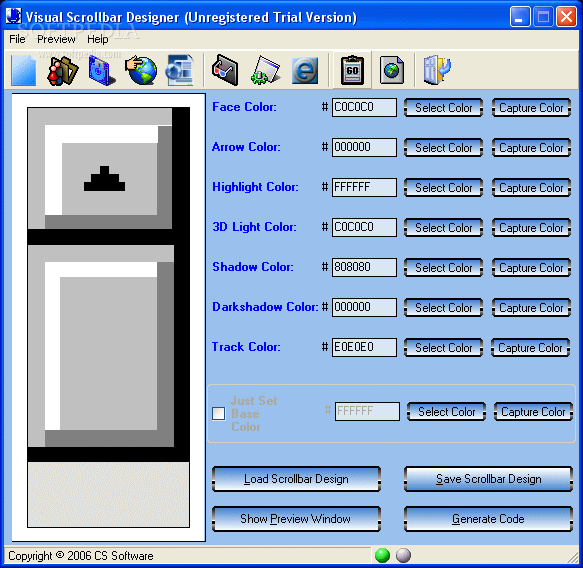Click the Track Color hex input field
The height and width of the screenshot is (568, 583).
pos(364,347)
